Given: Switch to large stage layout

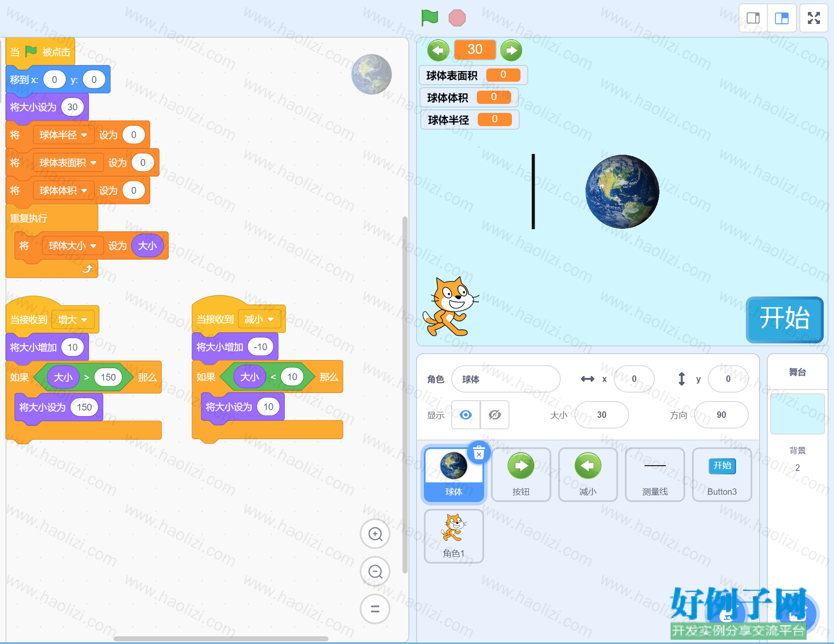Looking at the screenshot, I should (x=782, y=18).
